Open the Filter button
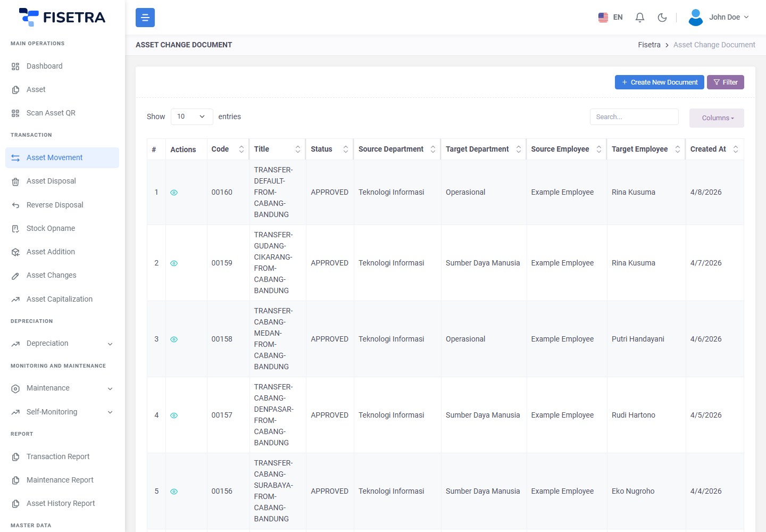 tap(726, 82)
